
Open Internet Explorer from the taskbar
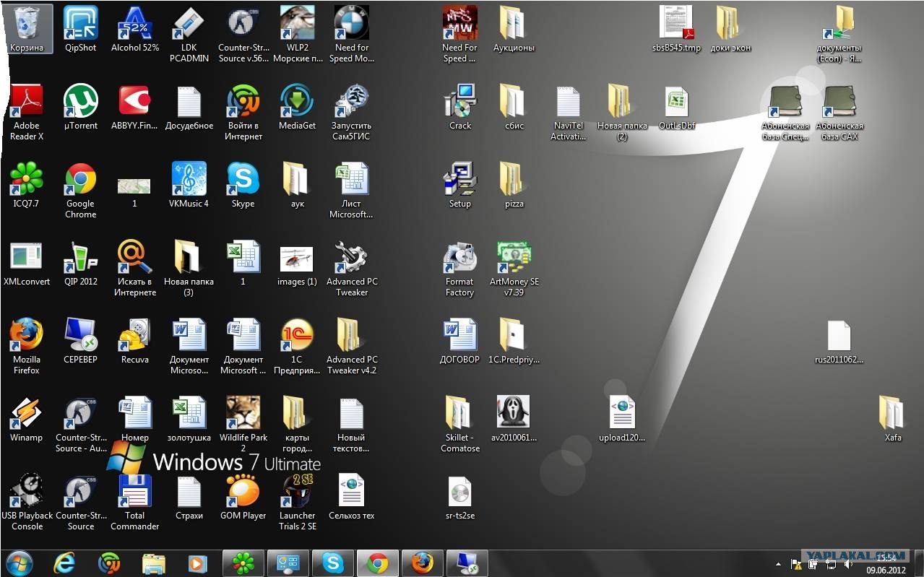pyautogui.click(x=64, y=563)
